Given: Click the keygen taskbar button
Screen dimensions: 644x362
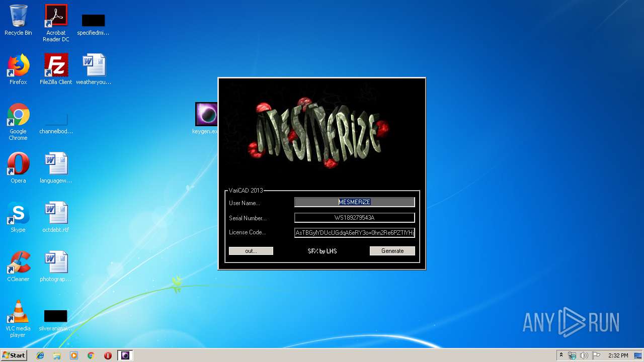Looking at the screenshot, I should pyautogui.click(x=125, y=355).
